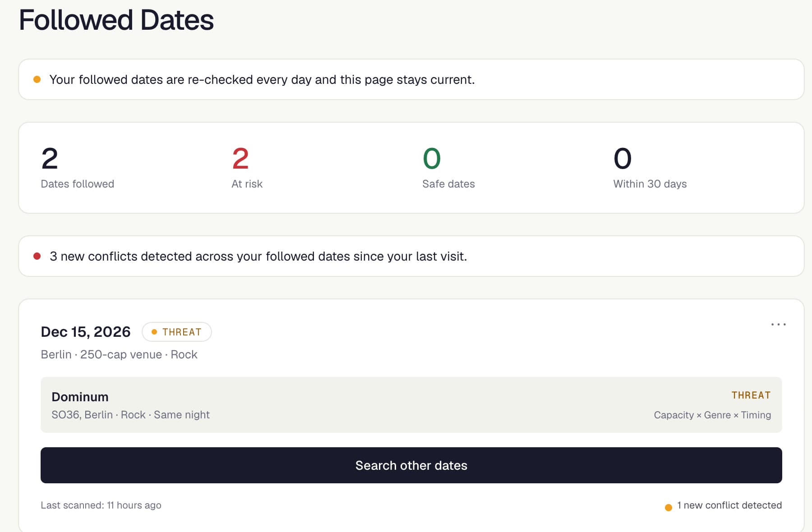
Task: Click the Followed Dates page heading
Action: (116, 20)
